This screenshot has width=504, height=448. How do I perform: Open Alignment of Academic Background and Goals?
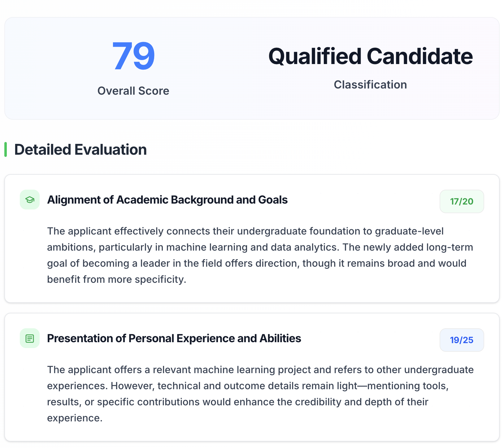click(167, 200)
